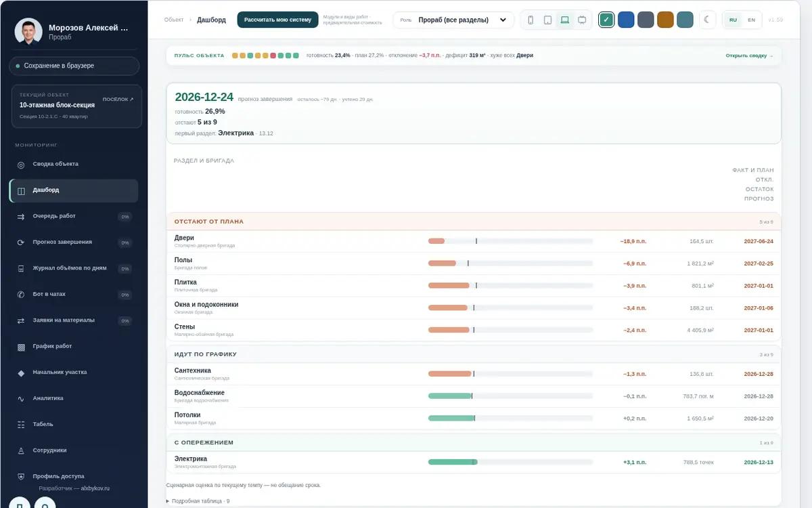This screenshot has height=508, width=812.
Task: Open the Роль Прораб dropdown
Action: 453,20
